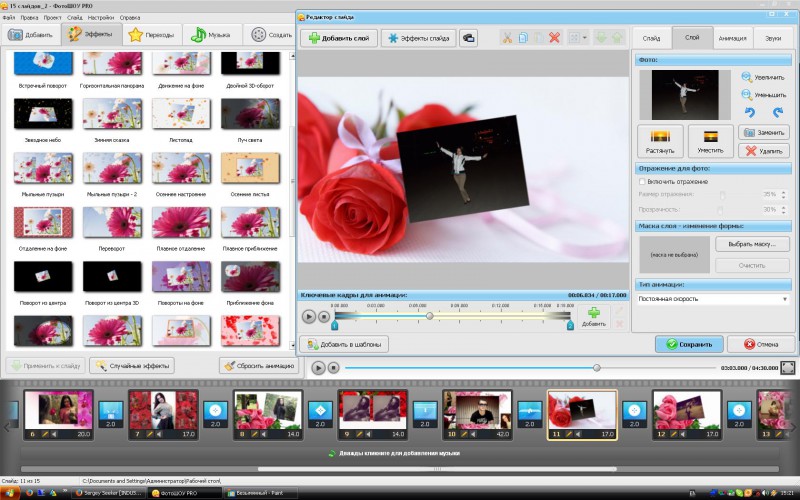The width and height of the screenshot is (800, 500).
Task: Click the camera snapshot icon next to Эффекты слайда
Action: [x=468, y=38]
